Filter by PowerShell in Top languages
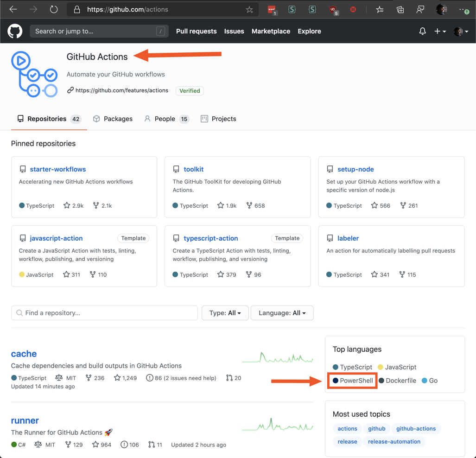476x458 pixels. coord(353,381)
